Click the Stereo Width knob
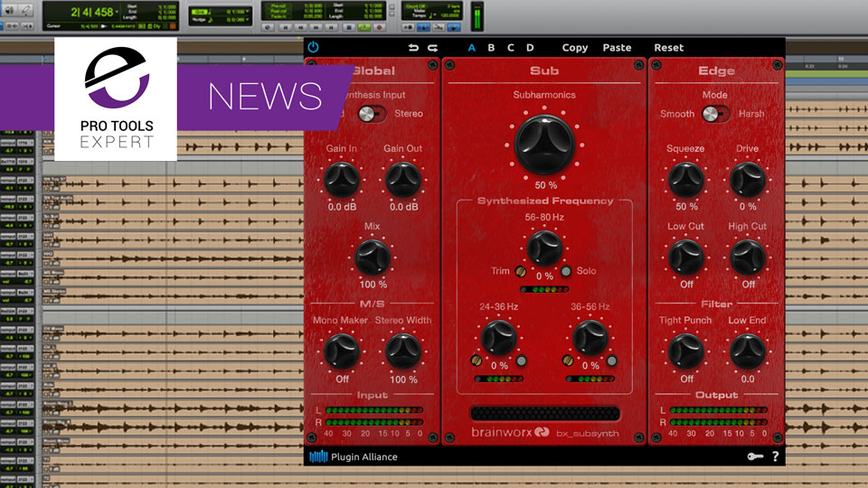Image resolution: width=868 pixels, height=488 pixels. [x=403, y=352]
